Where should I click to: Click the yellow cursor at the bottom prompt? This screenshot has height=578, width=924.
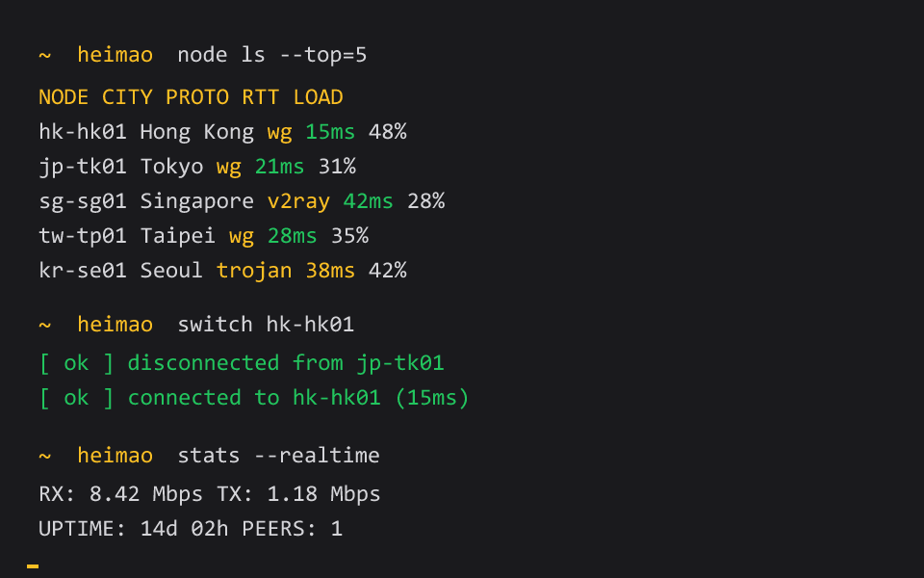coord(33,566)
